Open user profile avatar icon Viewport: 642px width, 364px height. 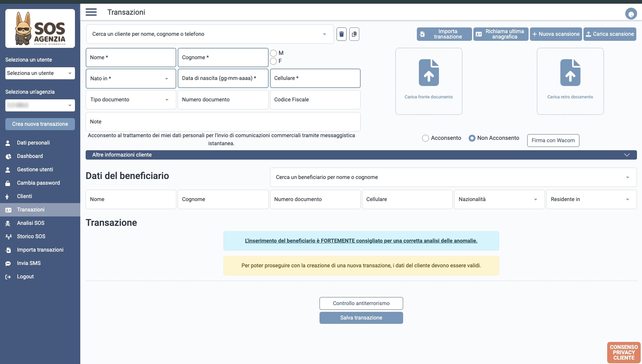tap(631, 14)
